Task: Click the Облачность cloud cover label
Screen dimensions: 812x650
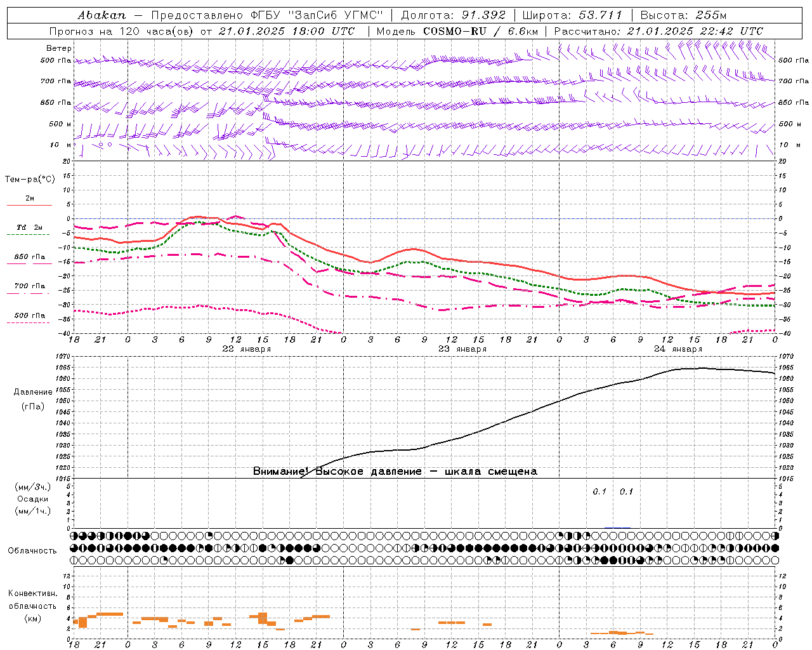Action: coord(32,550)
